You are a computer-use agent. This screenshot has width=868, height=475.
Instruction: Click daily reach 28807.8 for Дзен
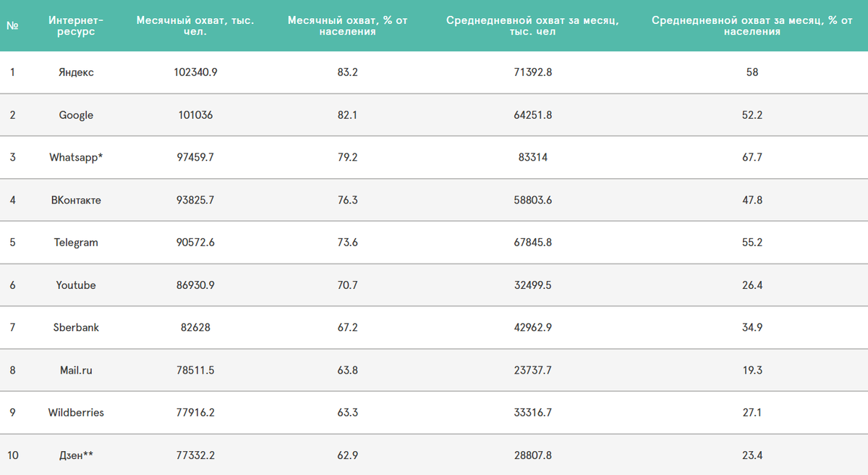tap(532, 455)
